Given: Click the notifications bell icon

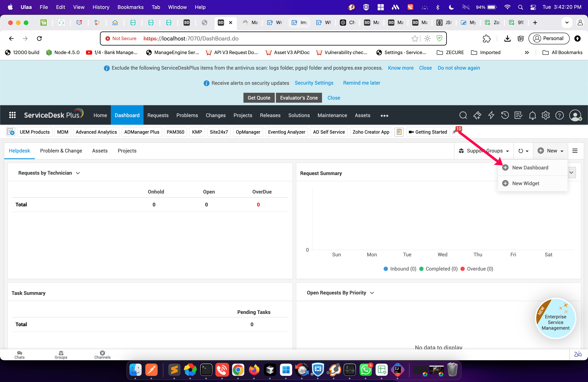Looking at the screenshot, I should (x=532, y=115).
